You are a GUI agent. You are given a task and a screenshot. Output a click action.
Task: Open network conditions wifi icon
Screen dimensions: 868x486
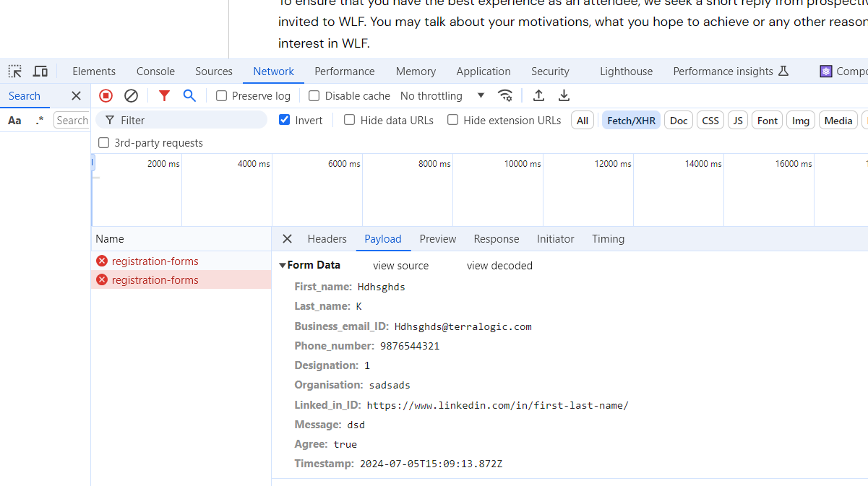pos(505,95)
